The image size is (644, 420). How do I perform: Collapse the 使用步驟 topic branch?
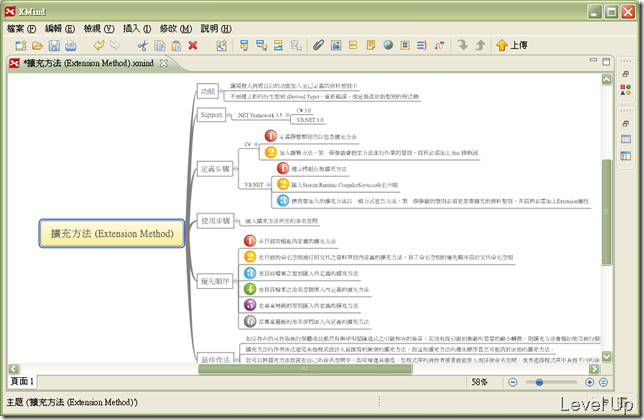pyautogui.click(x=237, y=221)
